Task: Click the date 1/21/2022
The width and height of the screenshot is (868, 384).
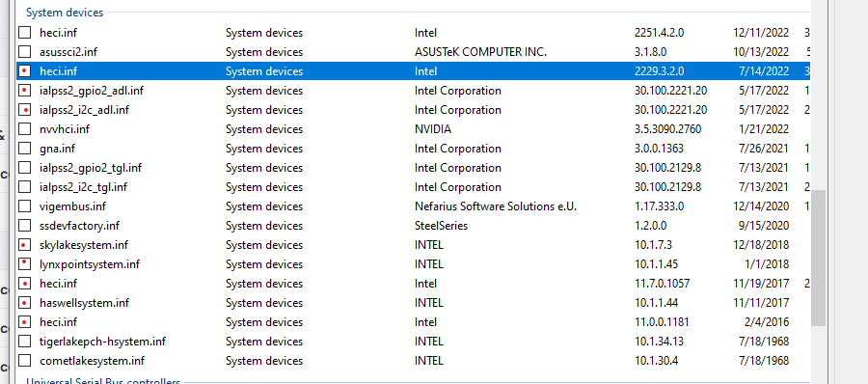Action: [x=764, y=129]
